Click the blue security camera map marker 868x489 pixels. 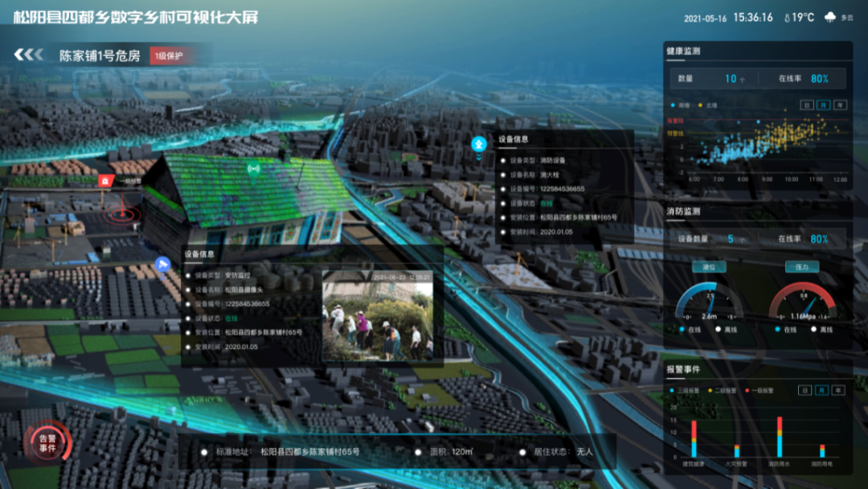[x=162, y=264]
